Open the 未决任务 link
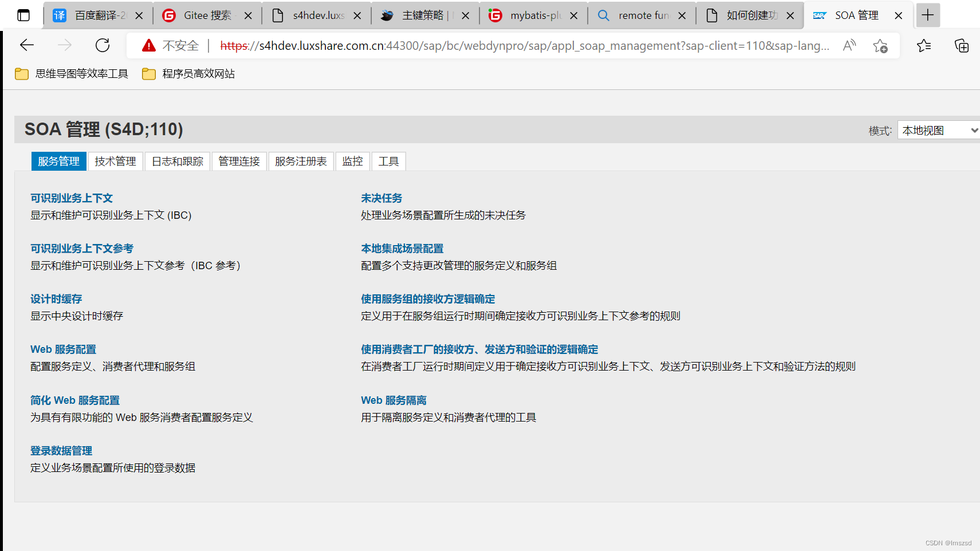This screenshot has height=551, width=980. tap(381, 198)
